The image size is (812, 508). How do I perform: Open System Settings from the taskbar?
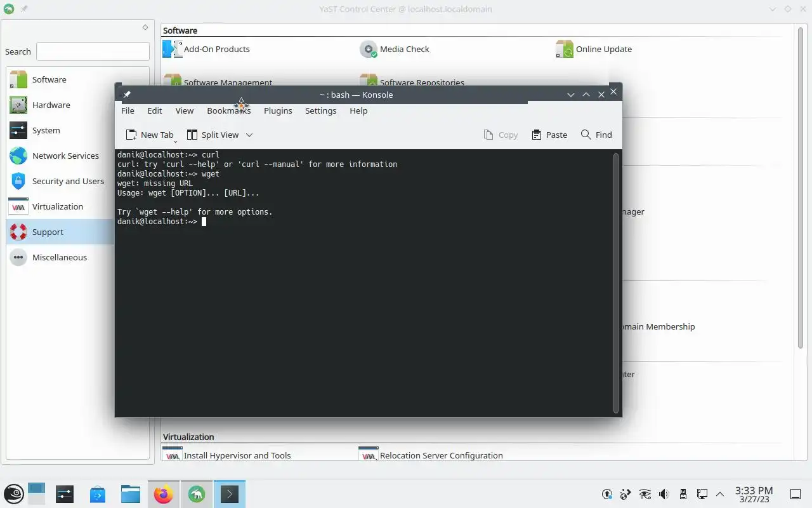coord(65,494)
